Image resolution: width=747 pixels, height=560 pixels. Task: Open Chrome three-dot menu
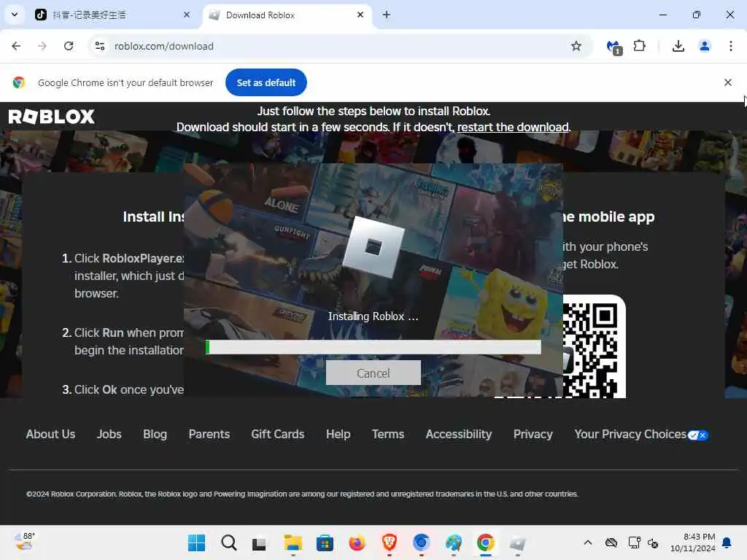pyautogui.click(x=731, y=46)
